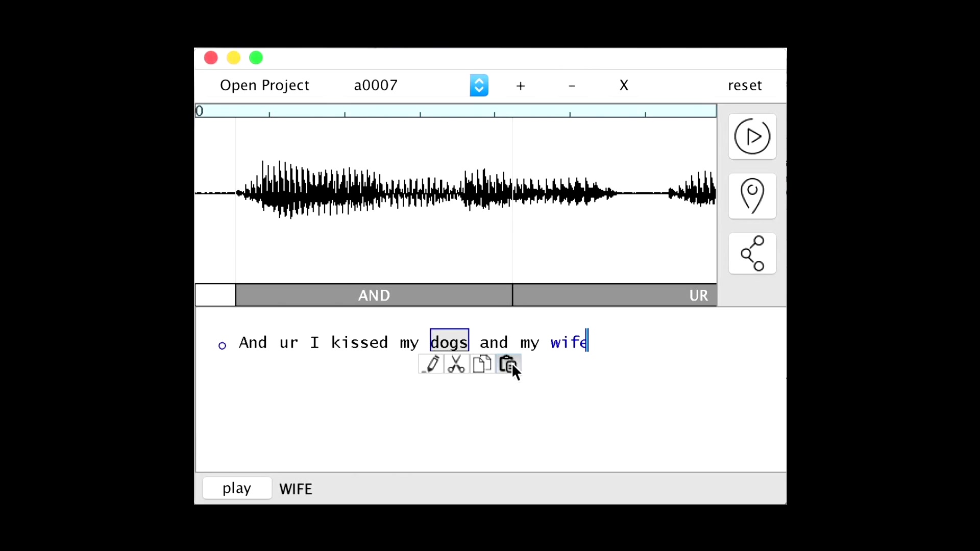Select the pencil edit icon

tap(431, 364)
